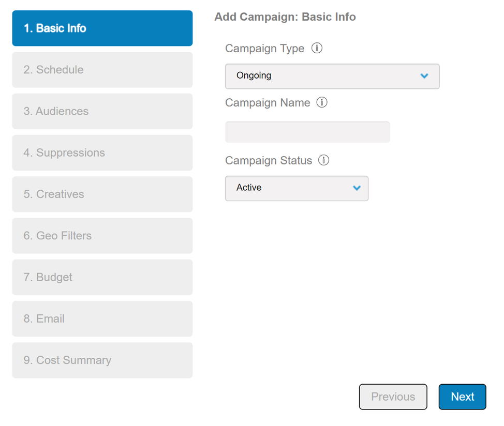Switch to the Schedule step
Viewport: 504px width, 426px height.
click(102, 70)
